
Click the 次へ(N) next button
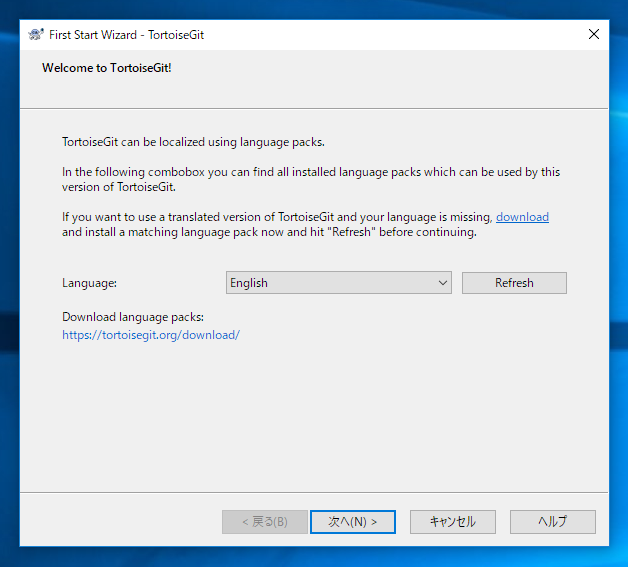tap(352, 521)
